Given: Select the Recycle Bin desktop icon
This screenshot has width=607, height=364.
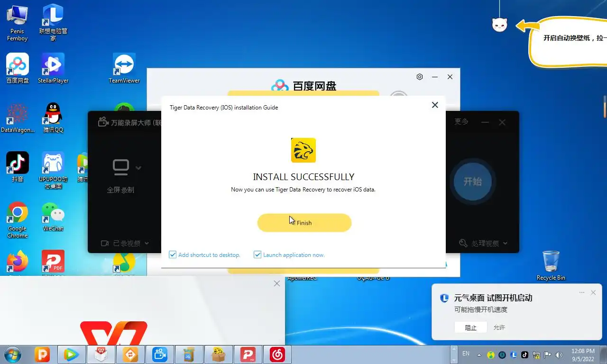Looking at the screenshot, I should click(551, 265).
